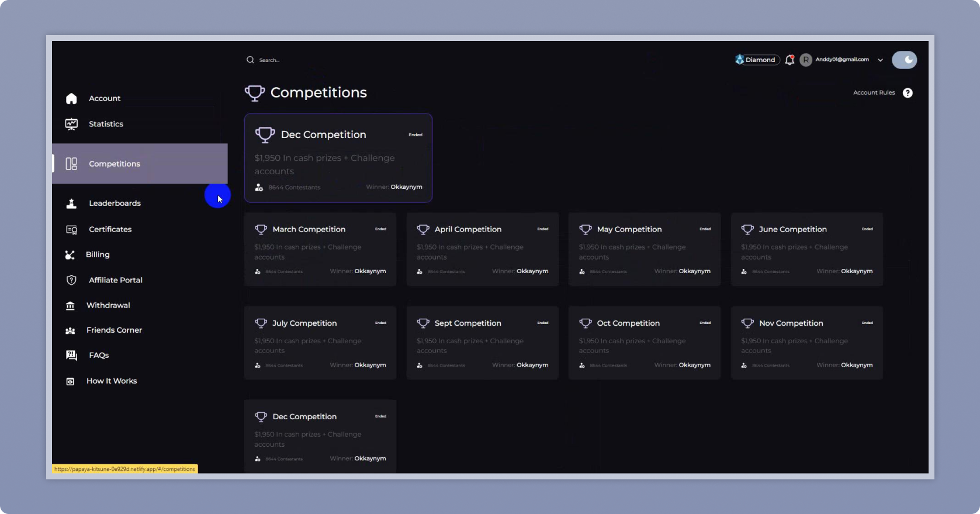980x514 pixels.
Task: Click the Account home icon in sidebar
Action: click(71, 98)
